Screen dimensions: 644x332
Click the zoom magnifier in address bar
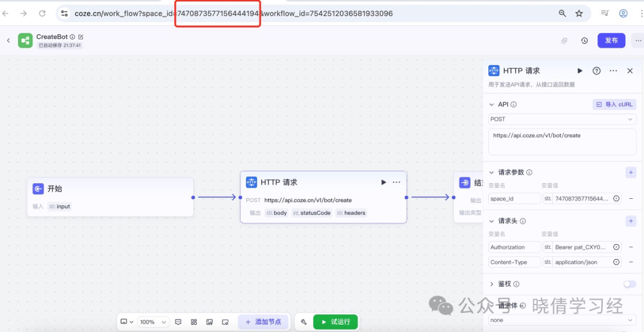click(x=562, y=14)
